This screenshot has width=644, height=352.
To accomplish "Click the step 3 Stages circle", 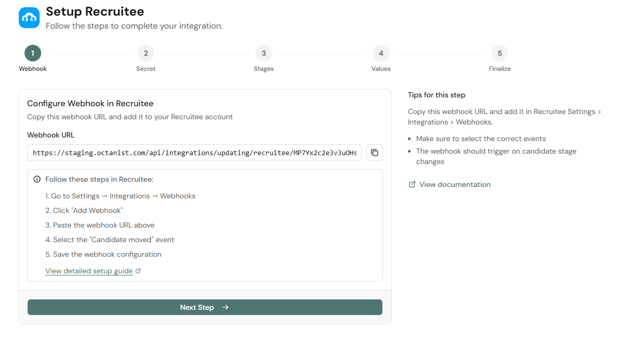I will coord(264,53).
